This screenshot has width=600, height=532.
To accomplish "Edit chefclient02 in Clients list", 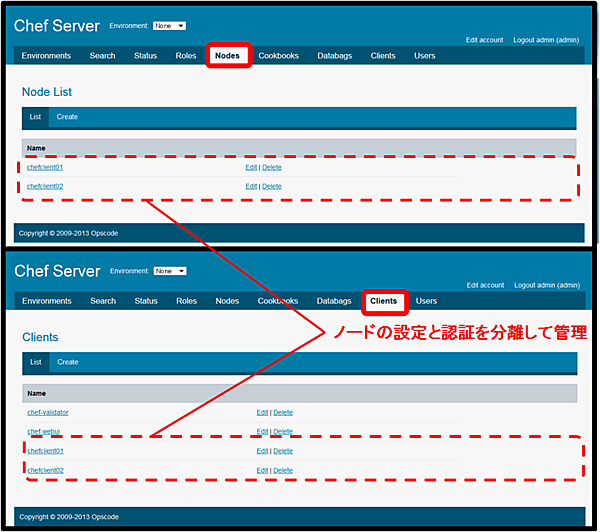I will click(x=262, y=471).
